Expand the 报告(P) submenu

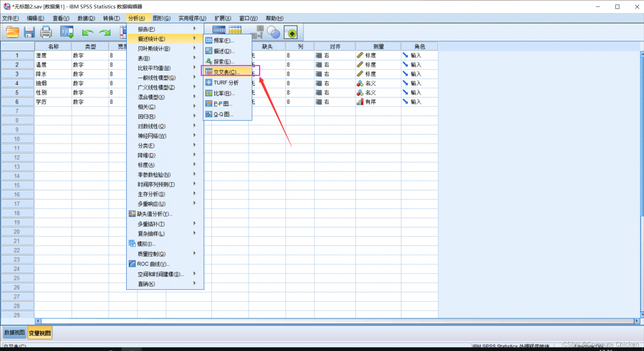tap(165, 29)
